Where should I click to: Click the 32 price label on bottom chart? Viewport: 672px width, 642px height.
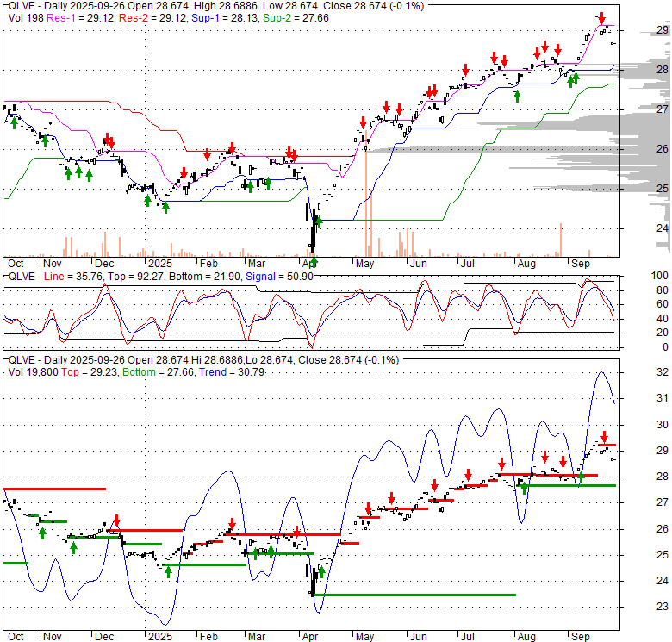point(663,372)
